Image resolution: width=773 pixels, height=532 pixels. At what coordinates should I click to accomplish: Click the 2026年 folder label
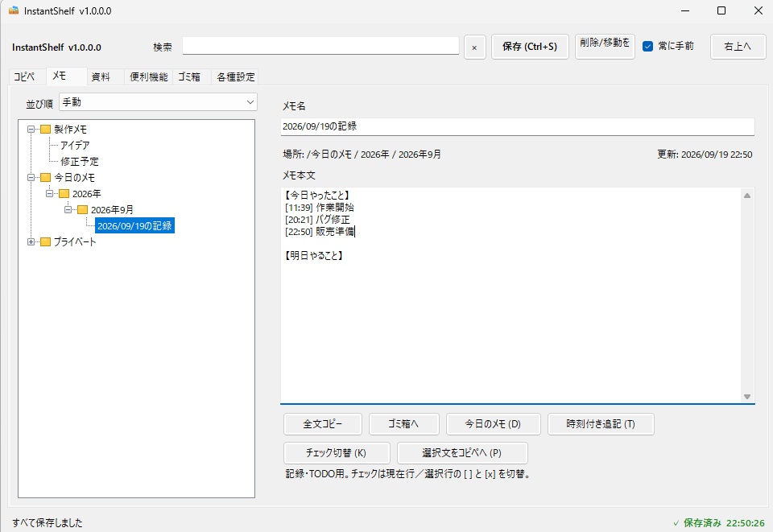pos(87,194)
